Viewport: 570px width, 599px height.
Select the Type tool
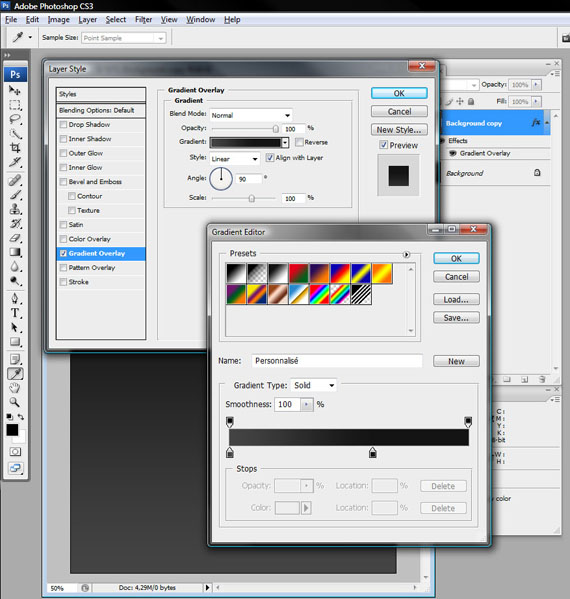pos(15,313)
